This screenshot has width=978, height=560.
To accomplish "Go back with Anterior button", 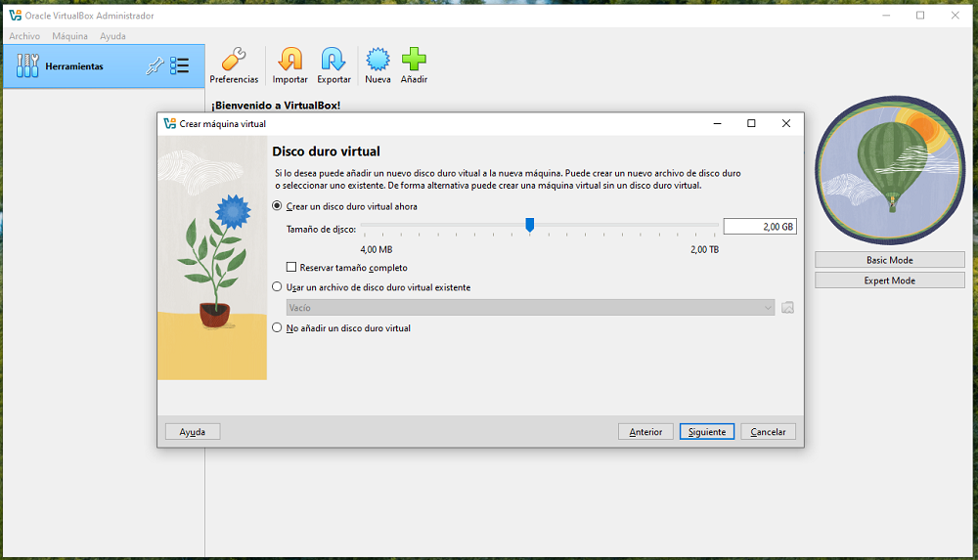I will [645, 432].
